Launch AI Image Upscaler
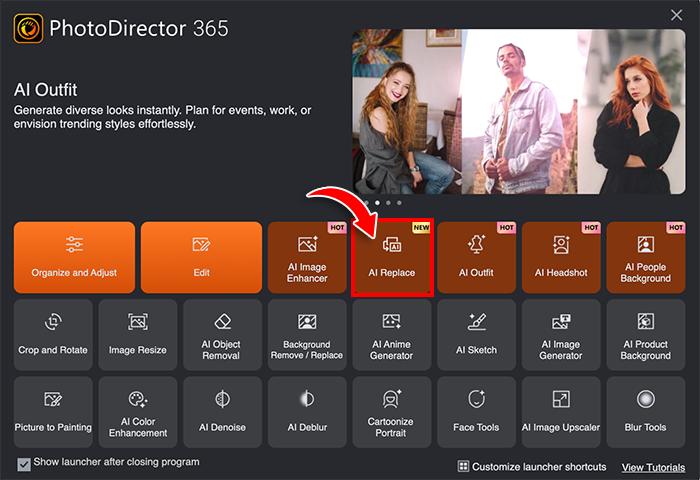Image resolution: width=700 pixels, height=480 pixels. [561, 412]
